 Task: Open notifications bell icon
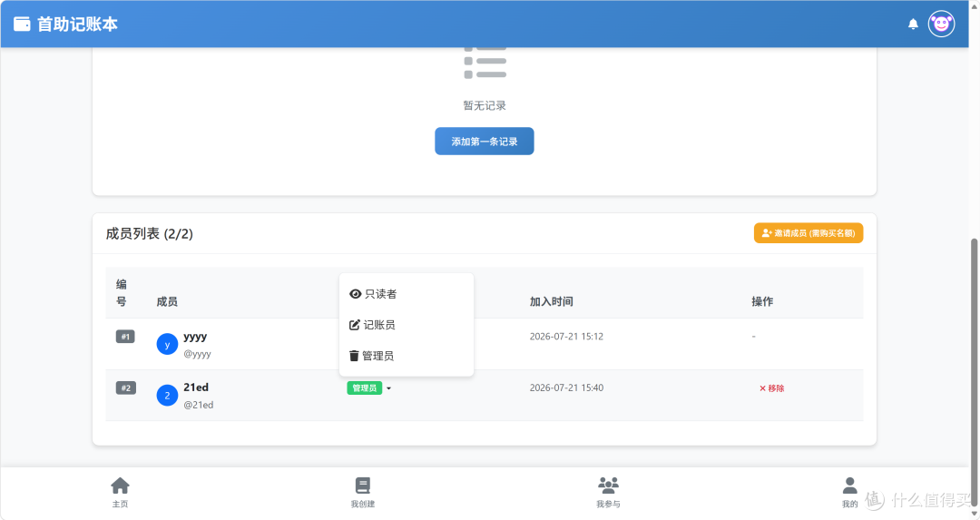coord(913,25)
